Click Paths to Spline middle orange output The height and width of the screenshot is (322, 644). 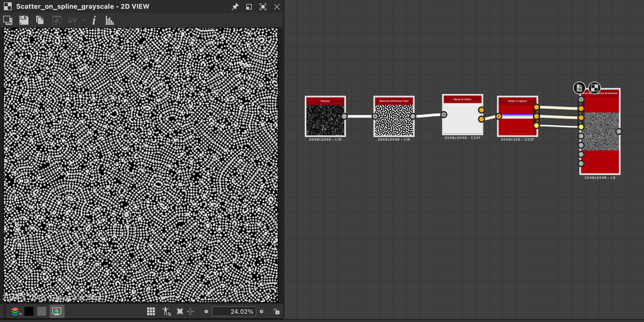(x=536, y=116)
